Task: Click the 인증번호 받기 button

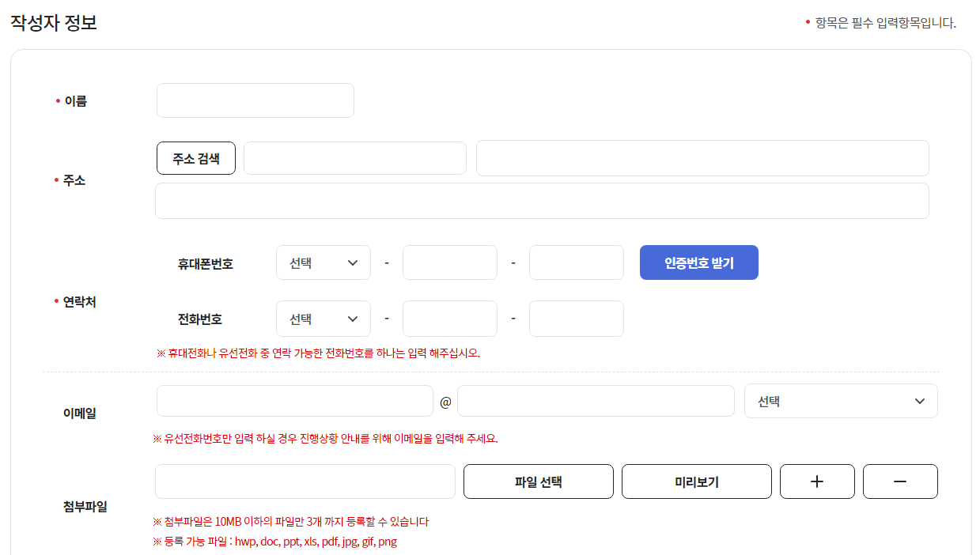Action: [699, 262]
